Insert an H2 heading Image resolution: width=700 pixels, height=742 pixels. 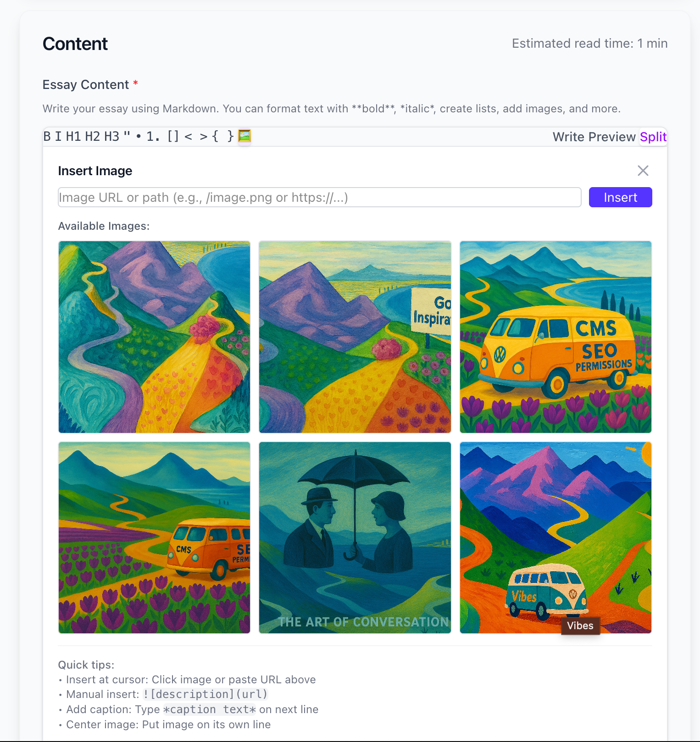point(93,137)
